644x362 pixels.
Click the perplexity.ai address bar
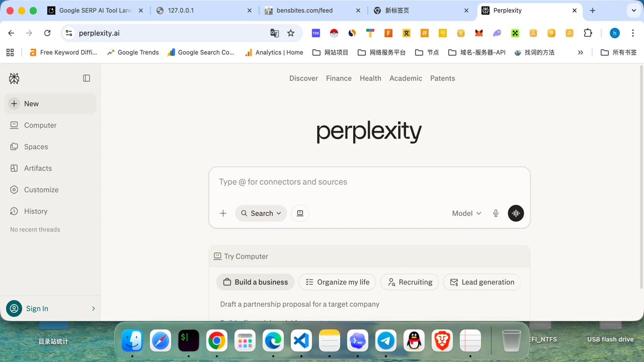(x=171, y=33)
